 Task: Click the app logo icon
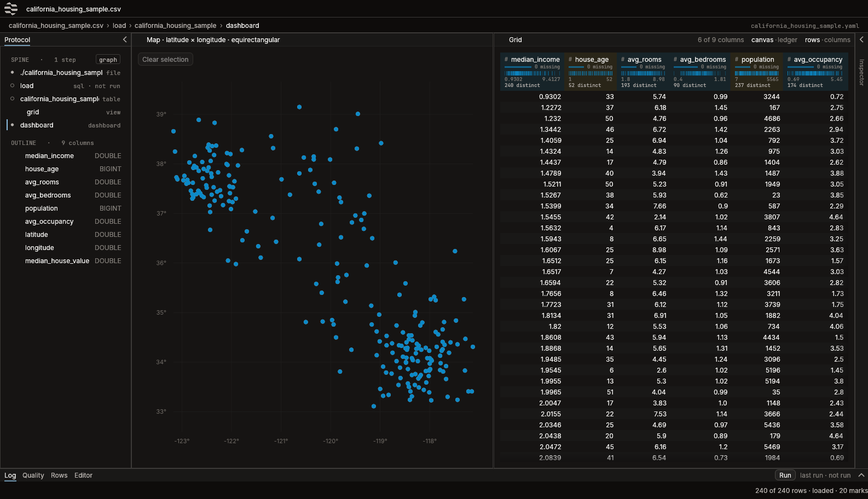[x=11, y=9]
